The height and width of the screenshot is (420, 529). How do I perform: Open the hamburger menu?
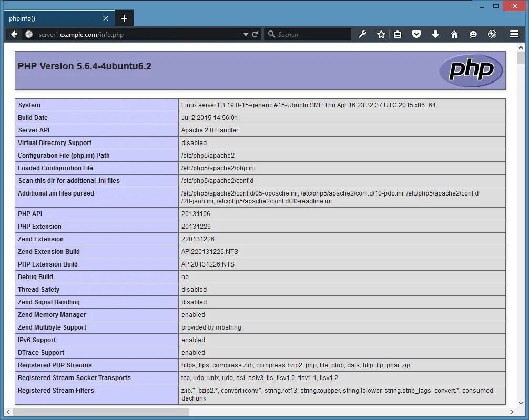point(514,34)
